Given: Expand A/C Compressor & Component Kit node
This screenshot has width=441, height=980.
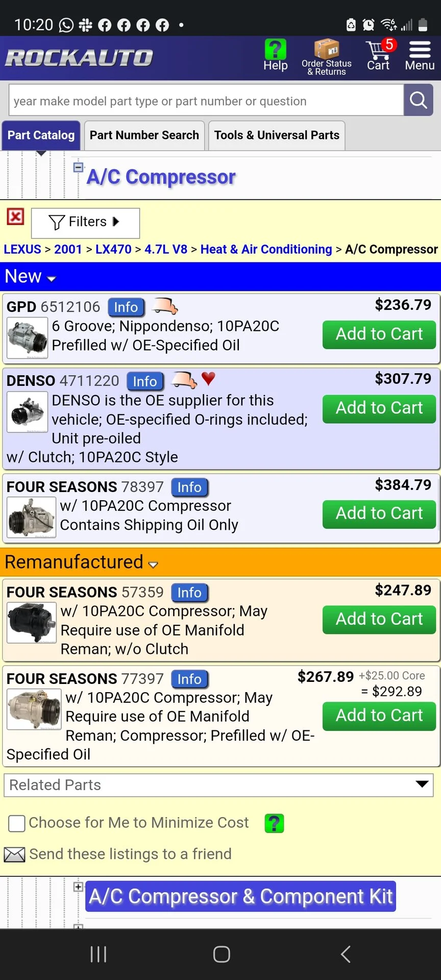Looking at the screenshot, I should [x=78, y=887].
